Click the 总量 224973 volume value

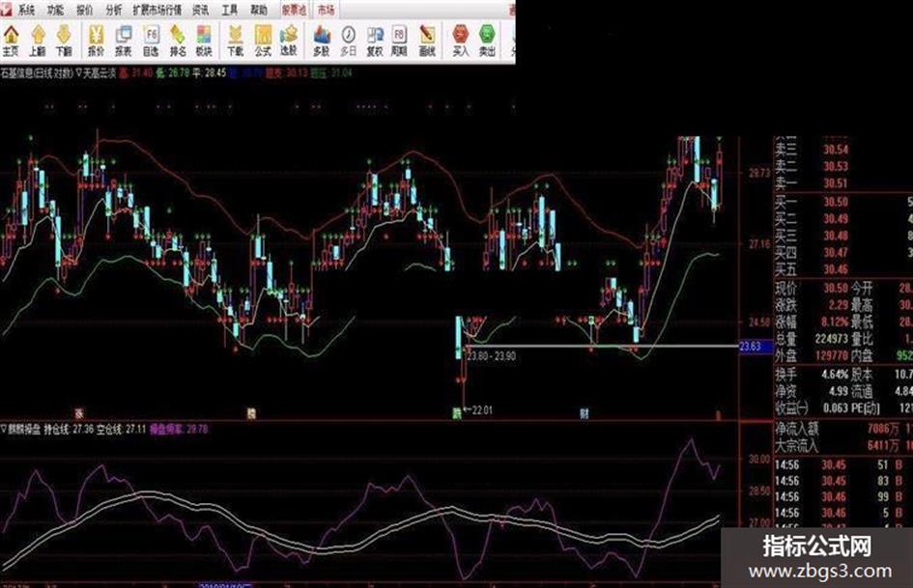point(832,339)
